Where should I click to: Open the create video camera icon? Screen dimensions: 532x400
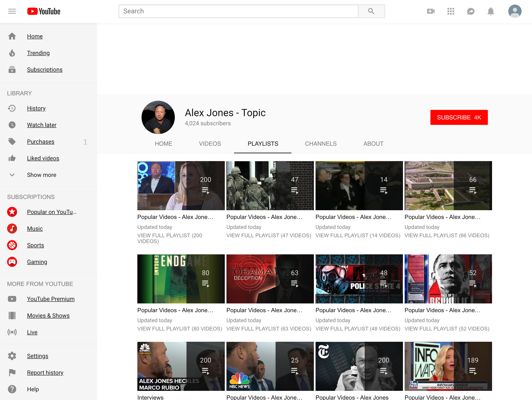[431, 11]
